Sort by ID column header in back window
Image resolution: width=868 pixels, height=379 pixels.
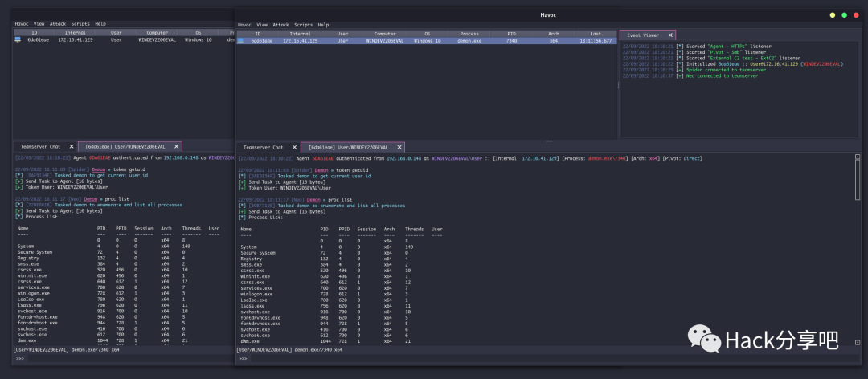pyautogui.click(x=33, y=33)
